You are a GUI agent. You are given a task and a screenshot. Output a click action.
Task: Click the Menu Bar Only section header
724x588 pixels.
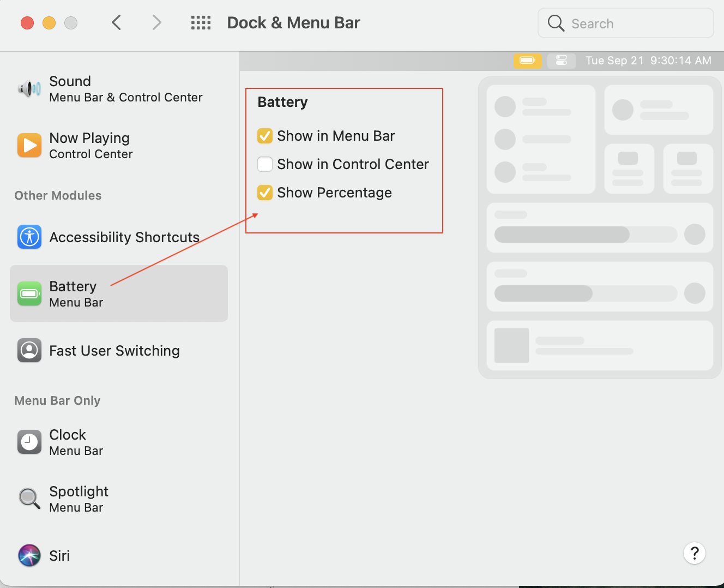[57, 400]
